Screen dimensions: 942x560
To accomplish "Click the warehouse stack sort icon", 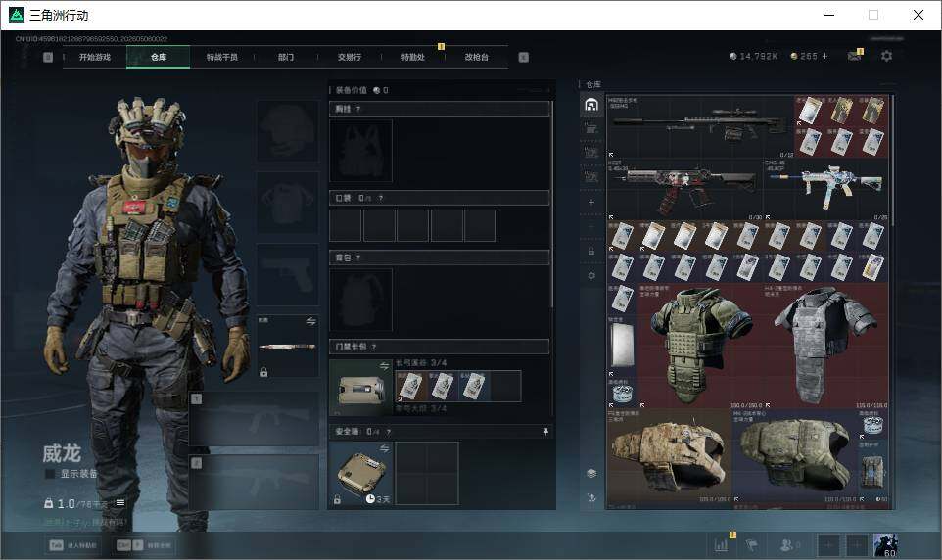I will 591,474.
